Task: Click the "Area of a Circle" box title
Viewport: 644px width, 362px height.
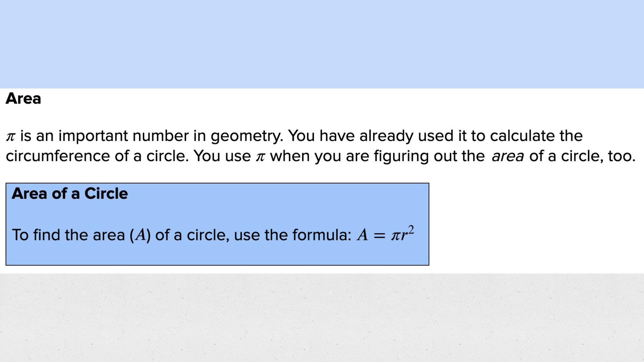Action: tap(70, 194)
